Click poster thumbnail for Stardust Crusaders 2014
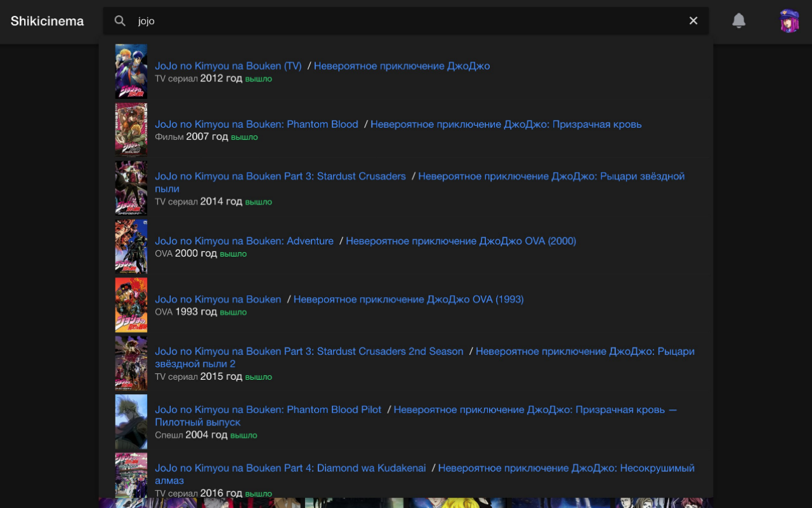The height and width of the screenshot is (508, 812). (131, 188)
